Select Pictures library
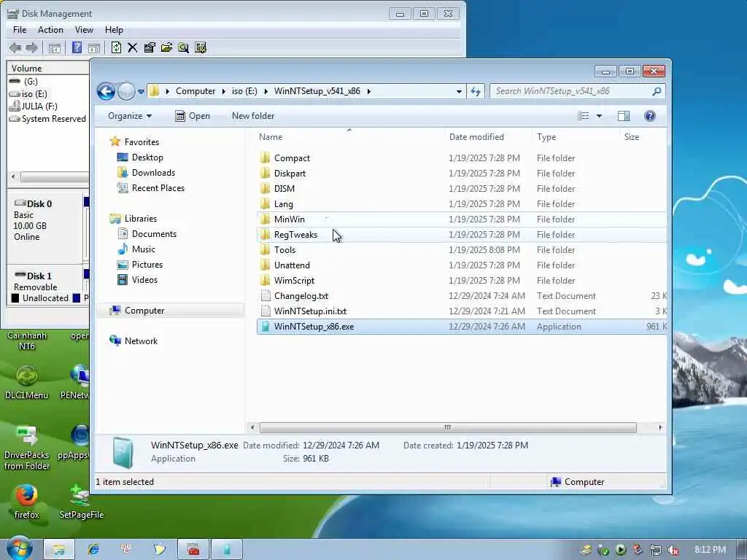This screenshot has height=560, width=747. tap(140, 264)
